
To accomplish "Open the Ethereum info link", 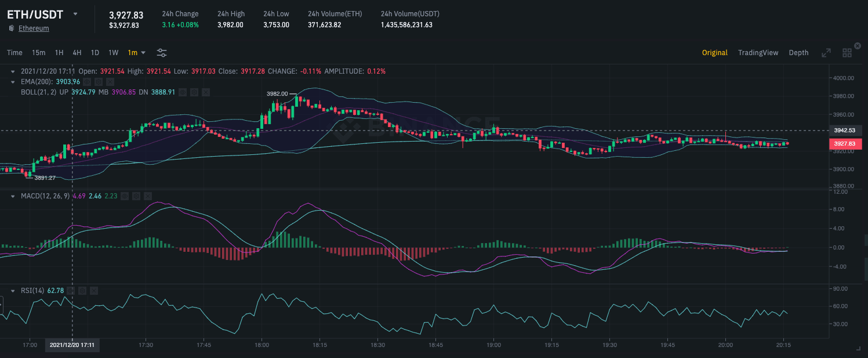I will pyautogui.click(x=34, y=28).
